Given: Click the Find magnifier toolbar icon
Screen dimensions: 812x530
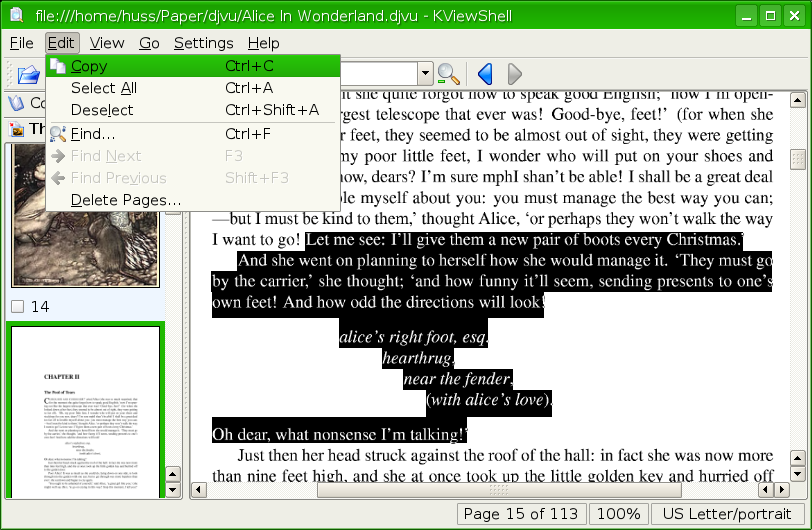Looking at the screenshot, I should tap(448, 74).
